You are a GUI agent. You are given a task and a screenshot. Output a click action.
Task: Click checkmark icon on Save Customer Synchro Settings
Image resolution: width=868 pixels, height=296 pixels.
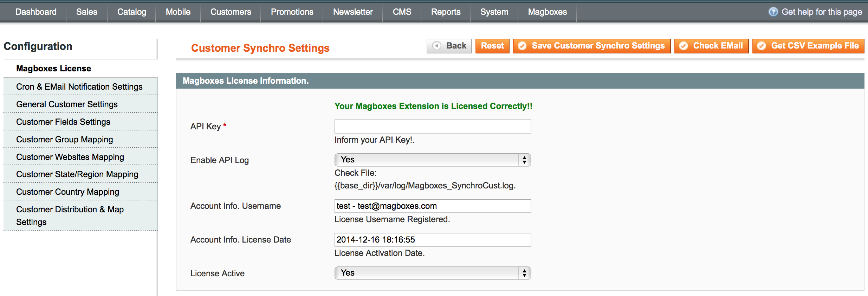[x=522, y=46]
